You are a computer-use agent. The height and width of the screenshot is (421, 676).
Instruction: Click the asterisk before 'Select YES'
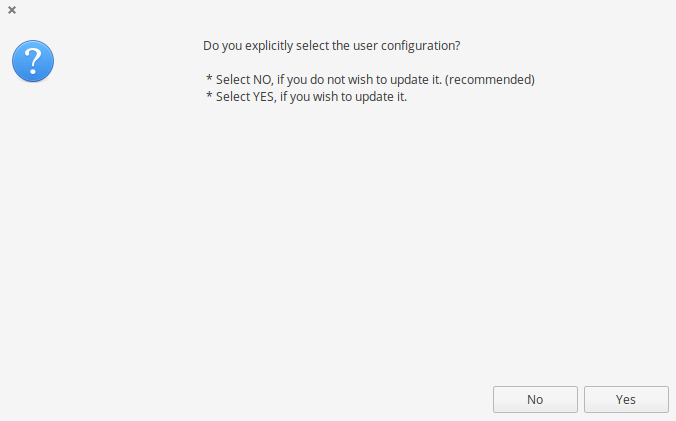tap(209, 97)
